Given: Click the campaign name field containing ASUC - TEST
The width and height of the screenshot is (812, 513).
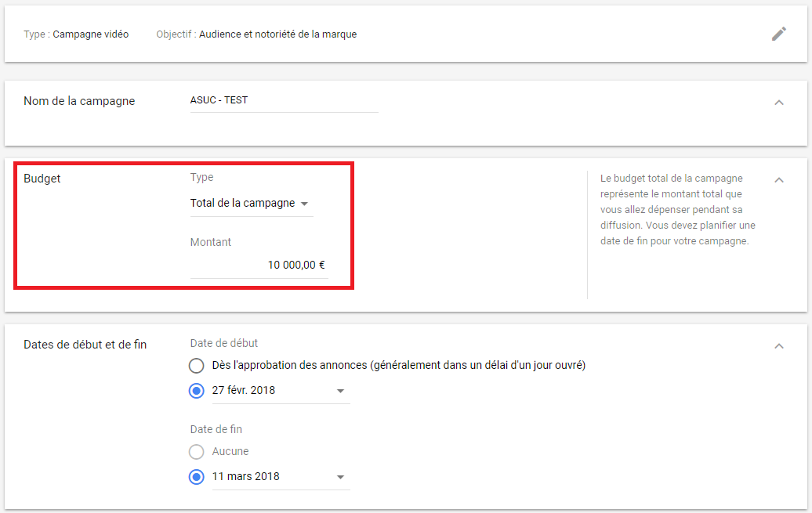Looking at the screenshot, I should click(x=283, y=100).
